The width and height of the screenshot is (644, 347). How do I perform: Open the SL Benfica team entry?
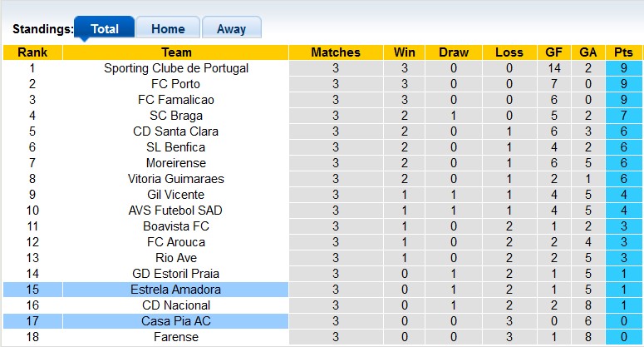[x=176, y=147]
